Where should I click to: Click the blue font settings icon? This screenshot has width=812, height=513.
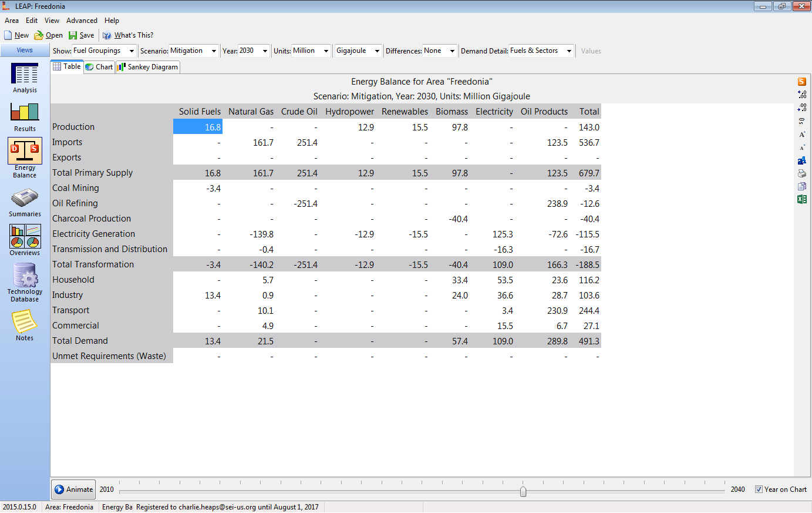coord(802,160)
